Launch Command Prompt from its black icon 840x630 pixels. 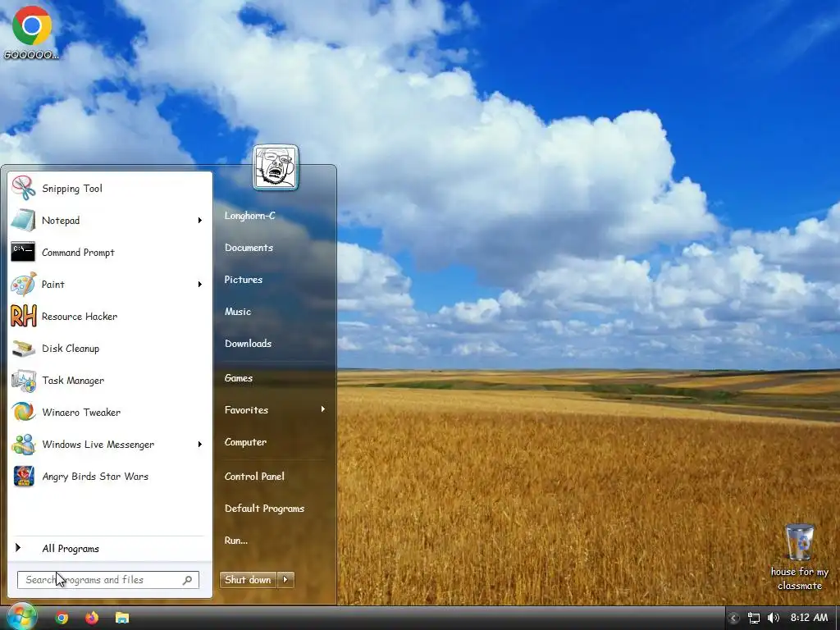(x=24, y=252)
